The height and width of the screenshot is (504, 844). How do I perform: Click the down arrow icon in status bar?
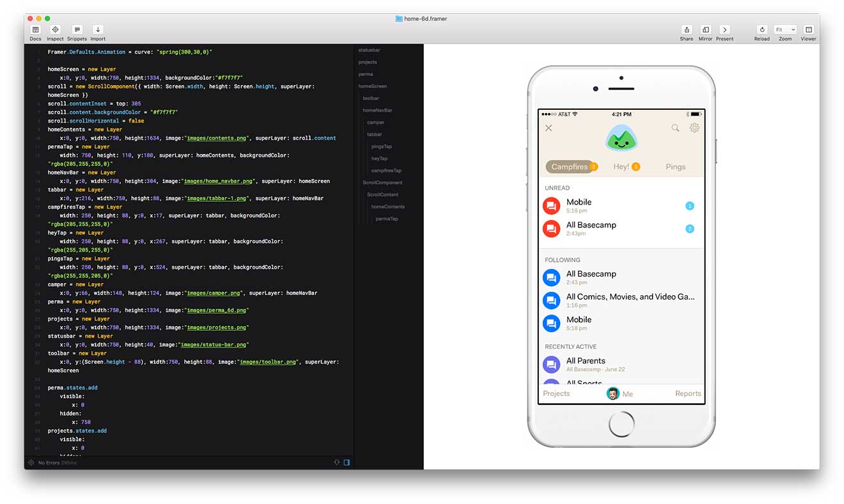click(x=336, y=462)
